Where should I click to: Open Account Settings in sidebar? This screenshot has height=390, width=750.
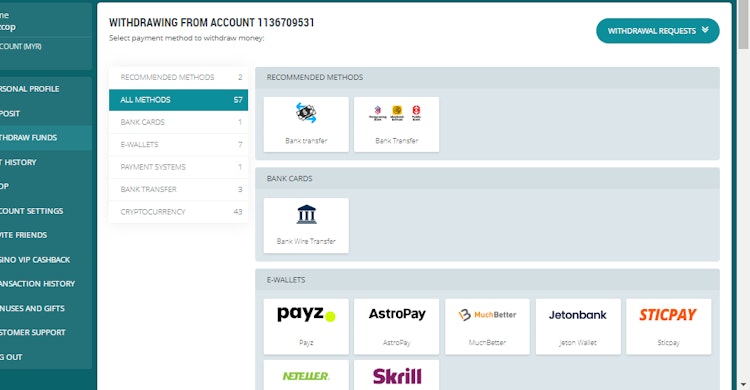pyautogui.click(x=46, y=211)
